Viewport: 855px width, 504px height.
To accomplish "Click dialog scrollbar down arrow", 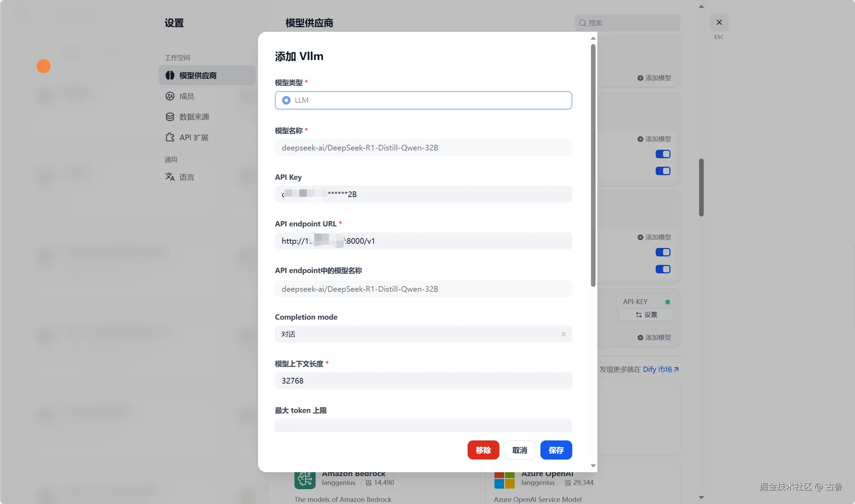I will (x=593, y=466).
